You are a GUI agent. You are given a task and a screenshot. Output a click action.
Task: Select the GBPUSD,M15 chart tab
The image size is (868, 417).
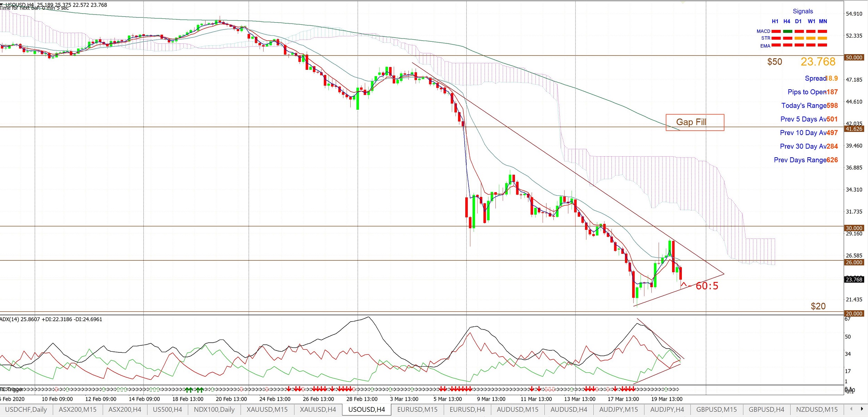pyautogui.click(x=716, y=409)
